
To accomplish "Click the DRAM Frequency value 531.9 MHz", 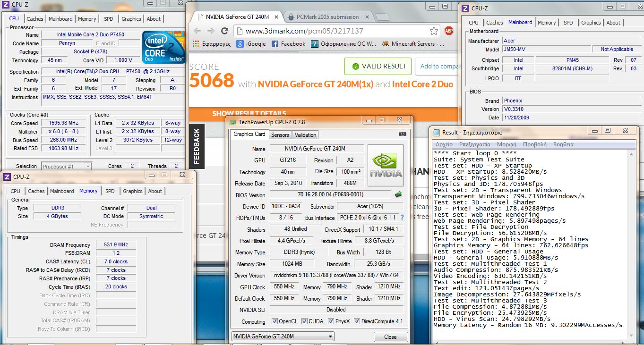I will pyautogui.click(x=116, y=245).
